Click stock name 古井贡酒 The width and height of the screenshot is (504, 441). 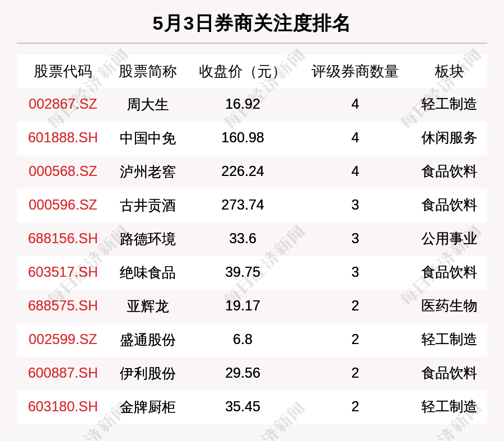[147, 206]
